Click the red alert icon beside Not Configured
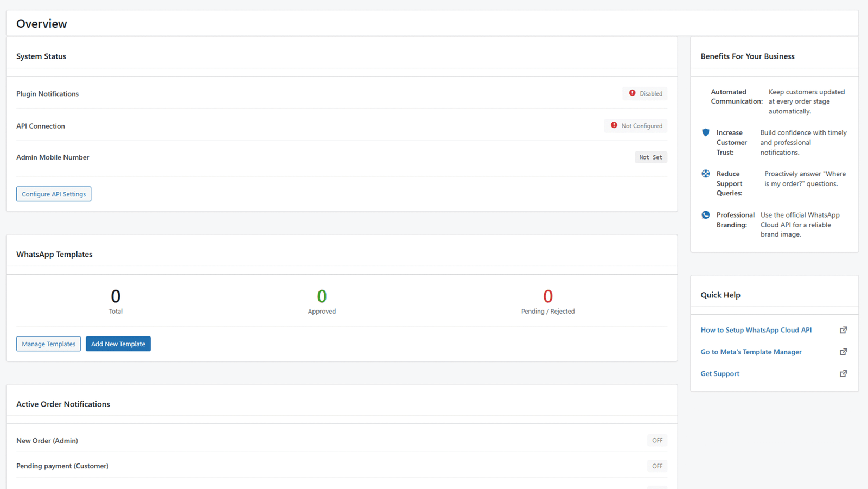868x489 pixels. (614, 125)
